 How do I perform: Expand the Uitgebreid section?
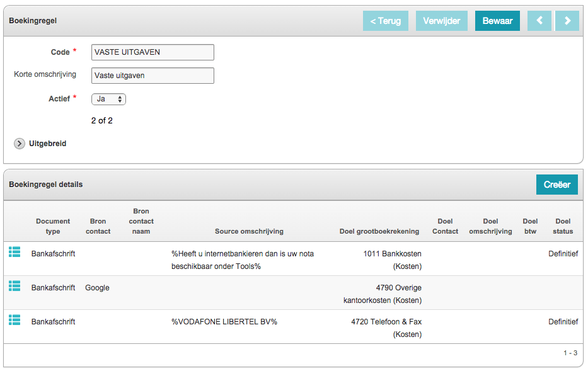[x=20, y=144]
